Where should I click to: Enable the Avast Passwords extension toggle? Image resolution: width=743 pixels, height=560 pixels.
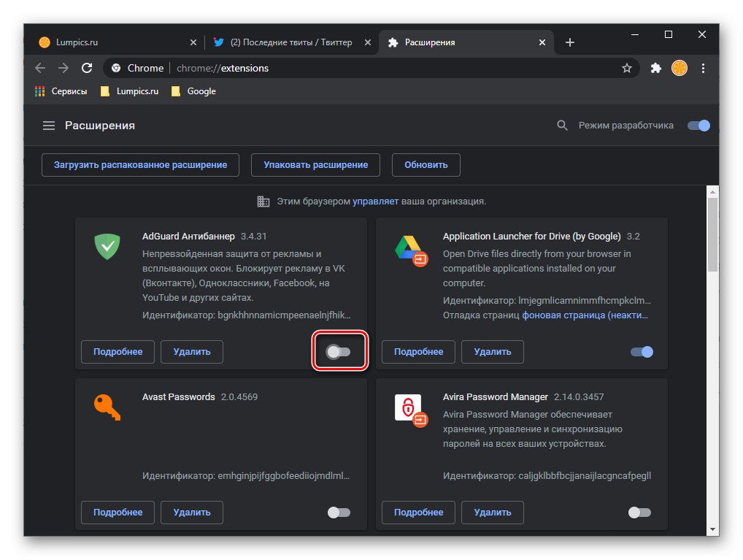coord(339,512)
